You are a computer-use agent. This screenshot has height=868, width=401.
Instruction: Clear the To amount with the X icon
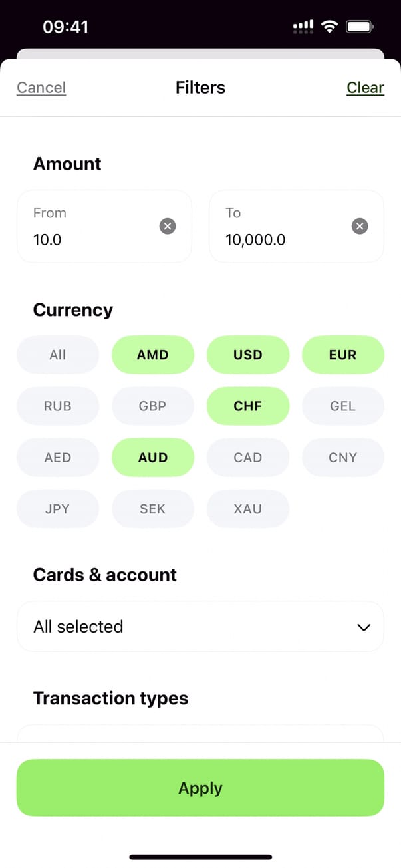[360, 227]
